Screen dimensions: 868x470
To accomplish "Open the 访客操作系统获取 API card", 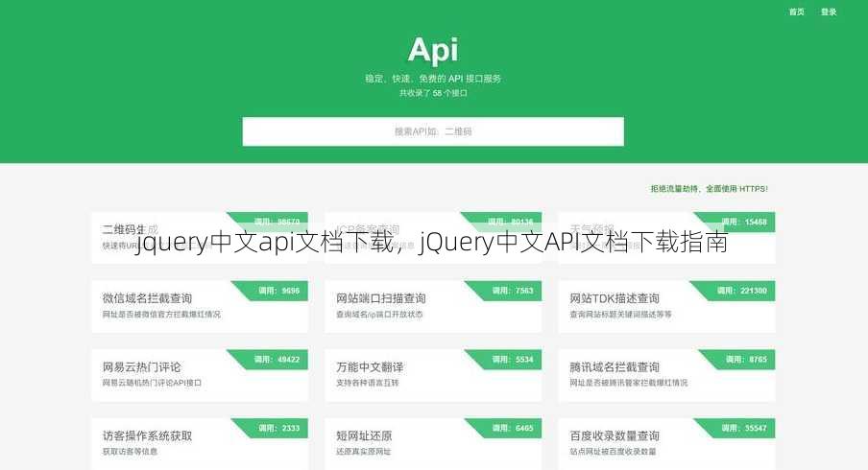I will coord(200,444).
